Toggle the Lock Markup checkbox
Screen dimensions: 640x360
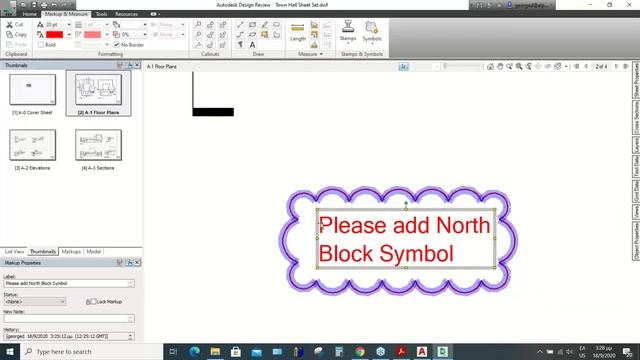point(93,302)
